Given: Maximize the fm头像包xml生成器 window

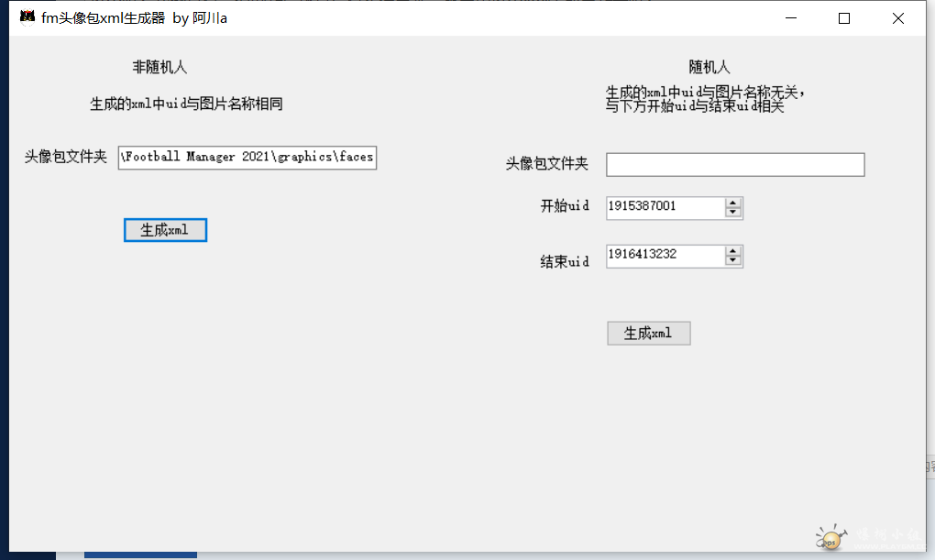Looking at the screenshot, I should tap(844, 18).
